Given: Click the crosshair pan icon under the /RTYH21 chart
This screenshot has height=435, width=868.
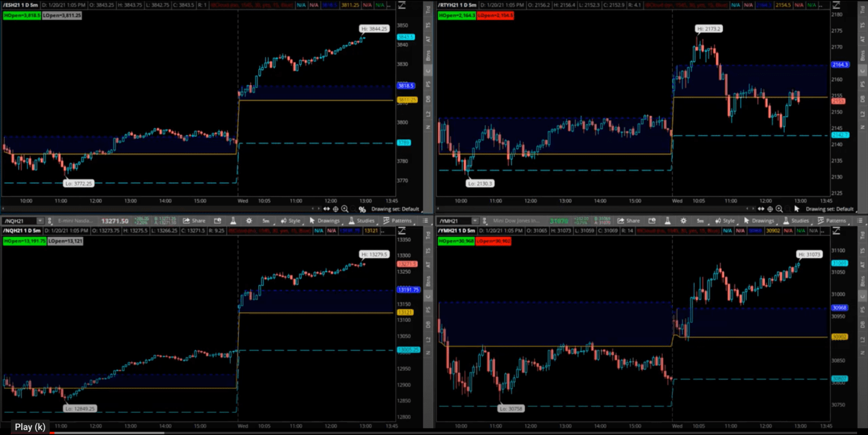Looking at the screenshot, I should point(770,209).
